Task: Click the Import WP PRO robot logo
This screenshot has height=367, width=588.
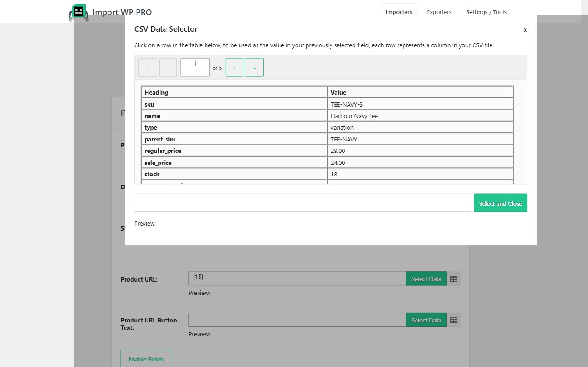Action: point(79,12)
